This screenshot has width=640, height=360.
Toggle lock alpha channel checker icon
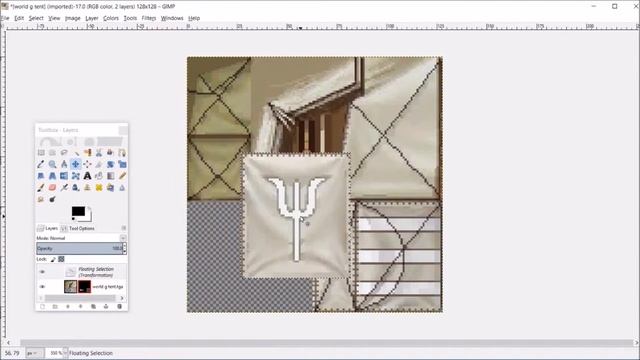[x=61, y=259]
